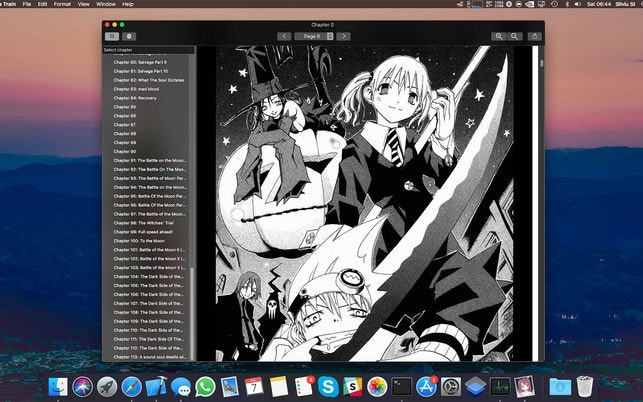Open Reminders from the Dock
The image size is (643, 402).
point(303,386)
